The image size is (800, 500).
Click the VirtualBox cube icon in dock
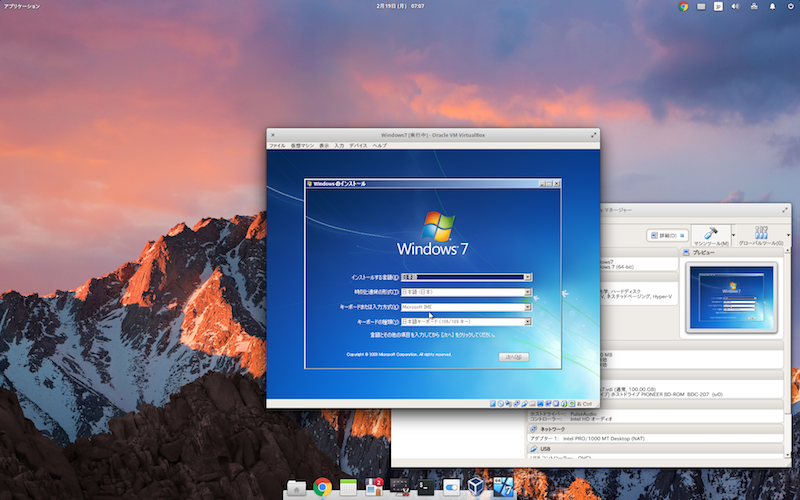478,487
